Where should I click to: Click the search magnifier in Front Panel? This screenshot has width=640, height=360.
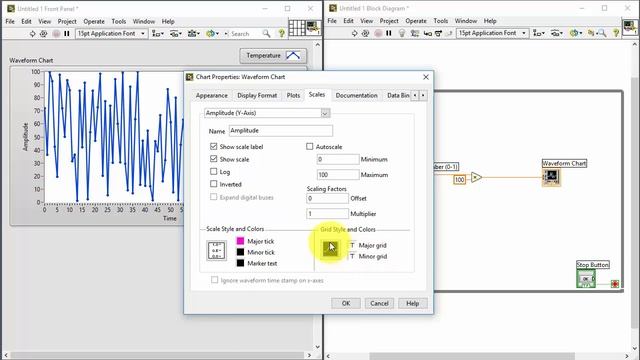[x=266, y=33]
